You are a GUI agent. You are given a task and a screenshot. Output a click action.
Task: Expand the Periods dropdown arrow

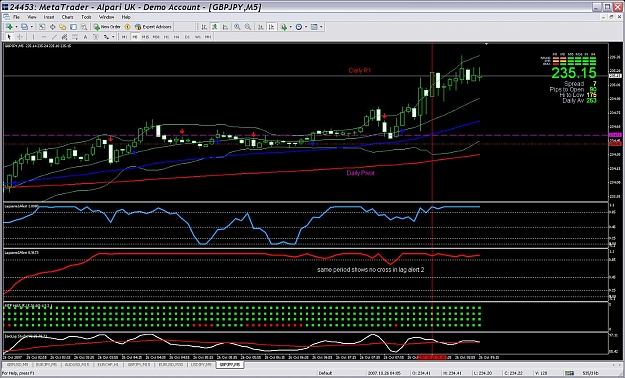pyautogui.click(x=306, y=27)
